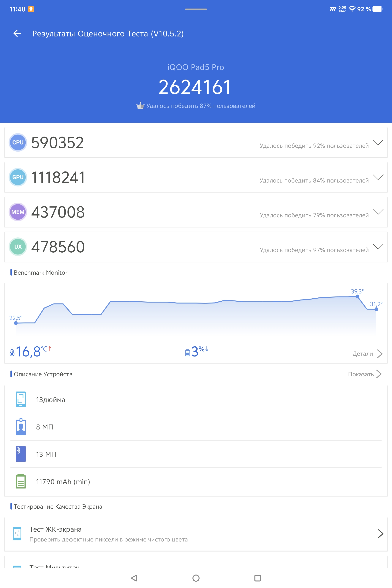Tap the Описание Устройств heading
Screen dimensions: 392x588
coord(43,374)
